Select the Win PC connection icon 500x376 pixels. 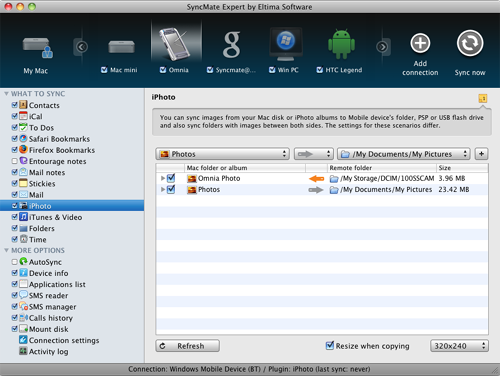click(x=286, y=44)
